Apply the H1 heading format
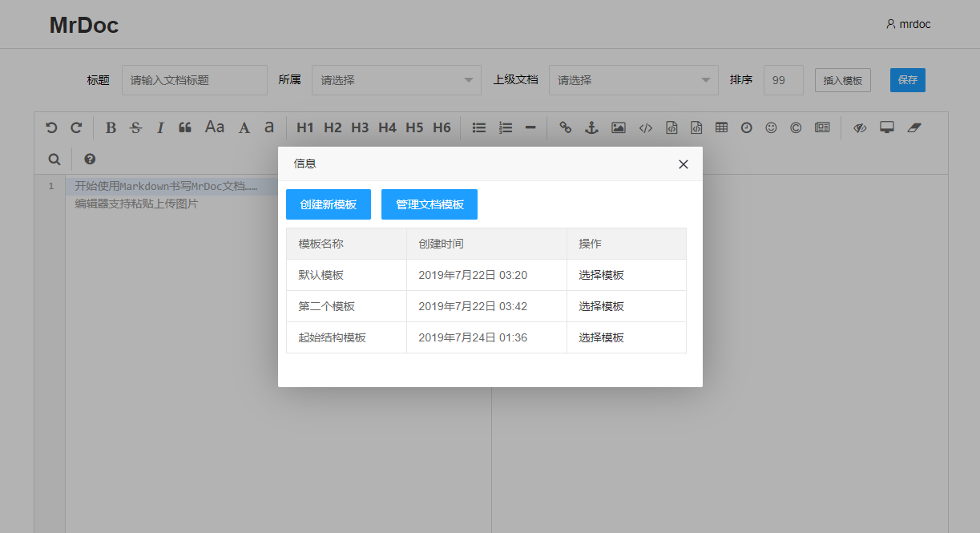The height and width of the screenshot is (533, 980). pos(304,127)
